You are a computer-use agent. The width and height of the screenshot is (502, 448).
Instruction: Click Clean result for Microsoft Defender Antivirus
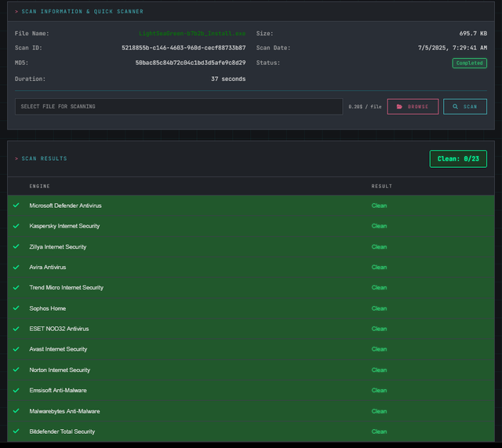pos(379,206)
